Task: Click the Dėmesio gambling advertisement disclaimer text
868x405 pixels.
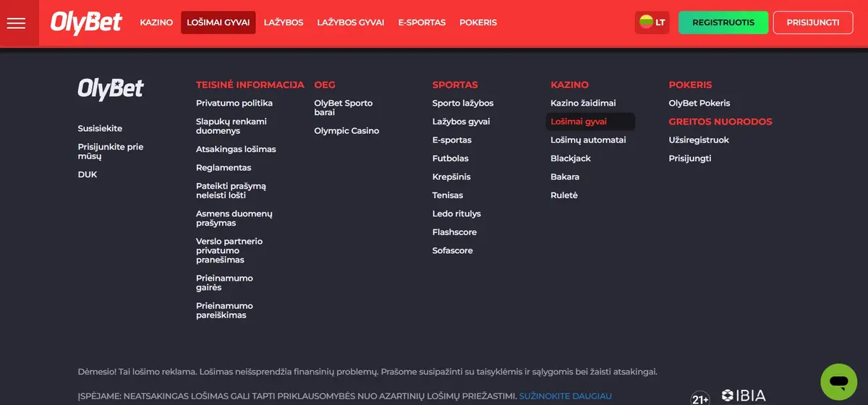Action: pyautogui.click(x=367, y=372)
